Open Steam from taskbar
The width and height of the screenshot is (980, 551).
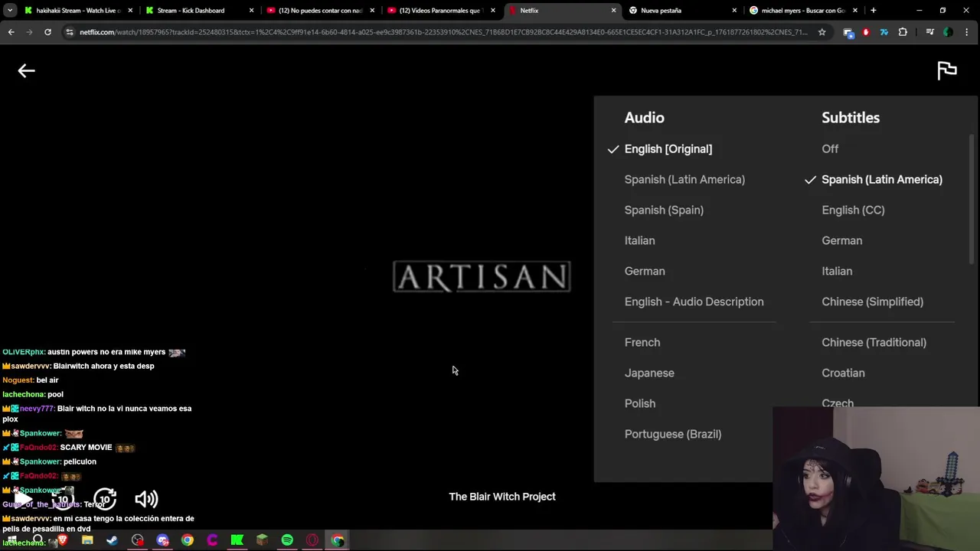point(112,540)
